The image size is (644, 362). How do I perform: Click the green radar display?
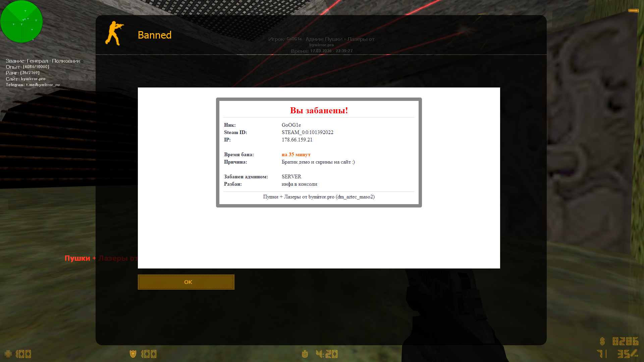(21, 21)
